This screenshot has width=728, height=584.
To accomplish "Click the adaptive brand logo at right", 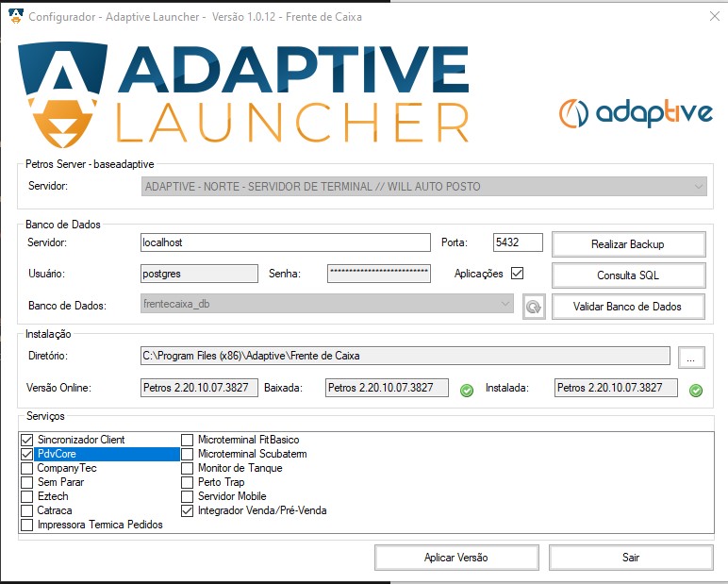I will [635, 113].
